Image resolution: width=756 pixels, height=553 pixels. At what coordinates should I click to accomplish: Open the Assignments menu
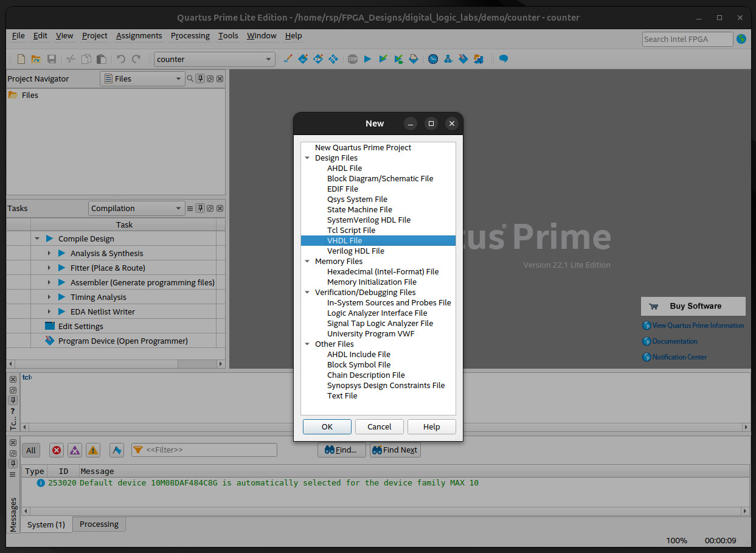tap(139, 36)
